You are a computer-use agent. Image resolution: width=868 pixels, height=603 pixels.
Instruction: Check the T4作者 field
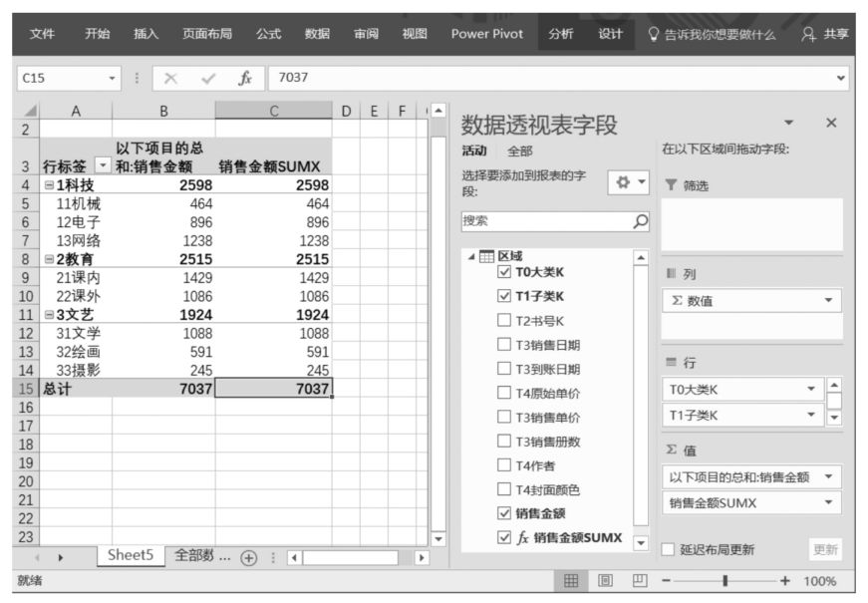pyautogui.click(x=503, y=465)
